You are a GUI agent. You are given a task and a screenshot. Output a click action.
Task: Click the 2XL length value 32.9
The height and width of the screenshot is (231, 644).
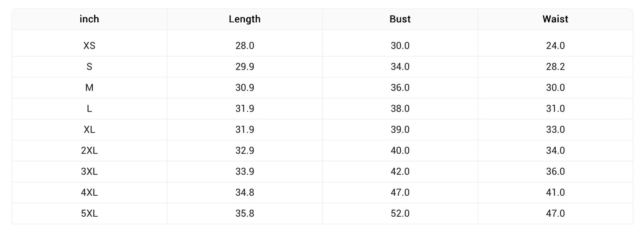(x=245, y=151)
